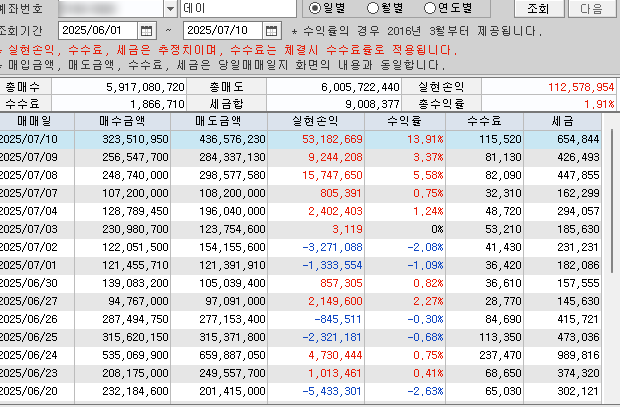Click the 수수료 column header
This screenshot has width=620, height=407.
click(x=483, y=120)
